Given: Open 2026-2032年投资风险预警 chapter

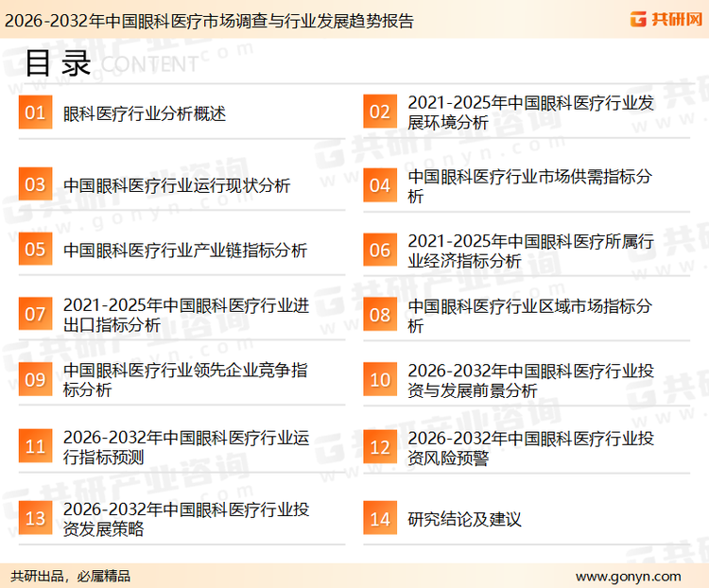Looking at the screenshot, I should (529, 449).
